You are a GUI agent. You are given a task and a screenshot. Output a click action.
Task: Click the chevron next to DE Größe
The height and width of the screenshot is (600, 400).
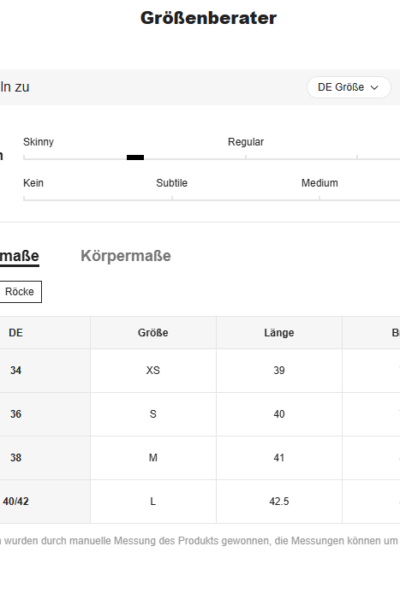tap(374, 88)
